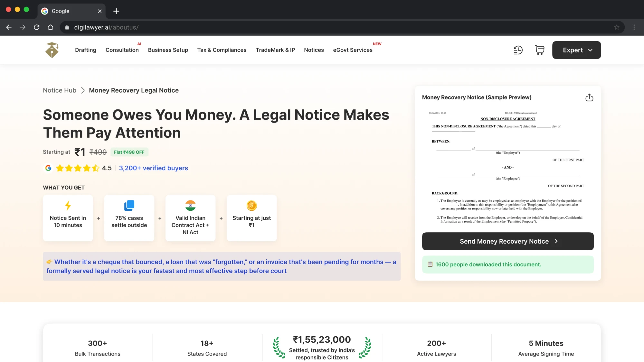Open the Drafting menu
644x362 pixels.
click(86, 50)
